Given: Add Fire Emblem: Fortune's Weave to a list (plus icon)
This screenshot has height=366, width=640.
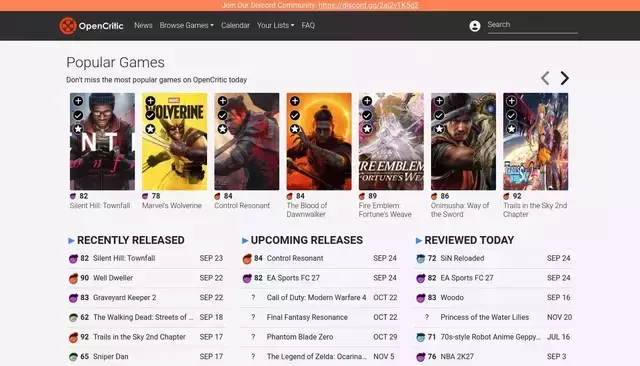Looking at the screenshot, I should (x=367, y=101).
